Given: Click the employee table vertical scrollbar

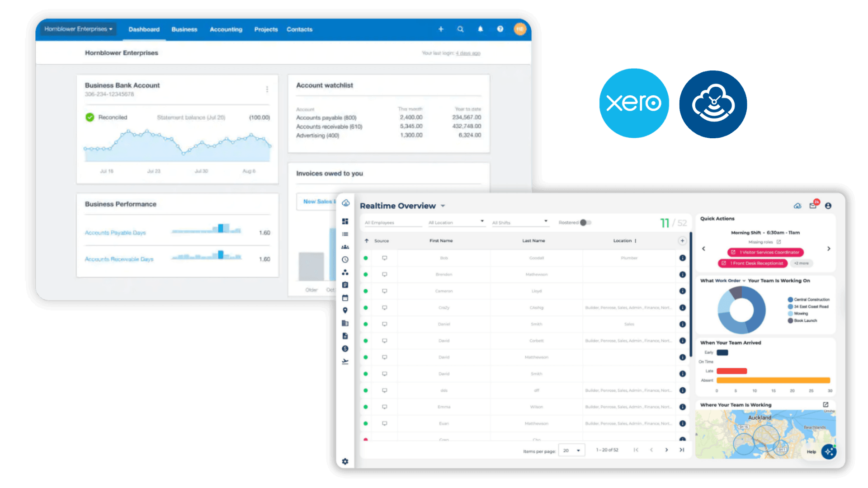Looking at the screenshot, I should [690, 294].
